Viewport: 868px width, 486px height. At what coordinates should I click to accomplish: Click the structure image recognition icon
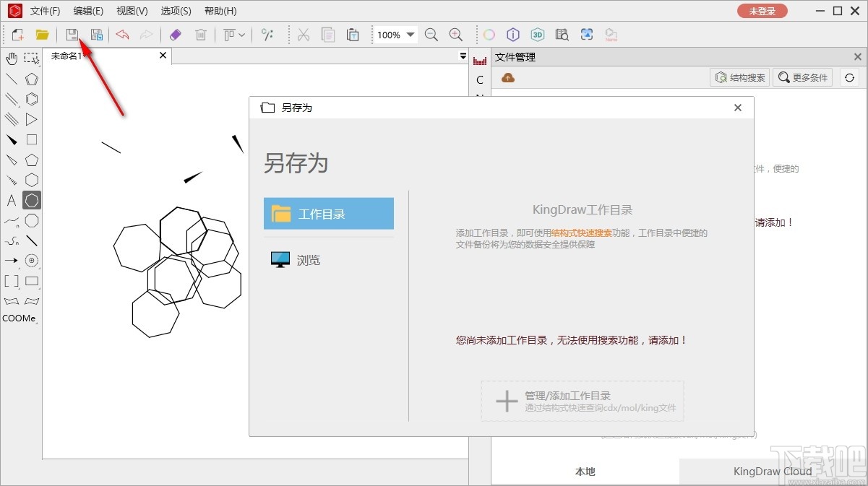[587, 34]
